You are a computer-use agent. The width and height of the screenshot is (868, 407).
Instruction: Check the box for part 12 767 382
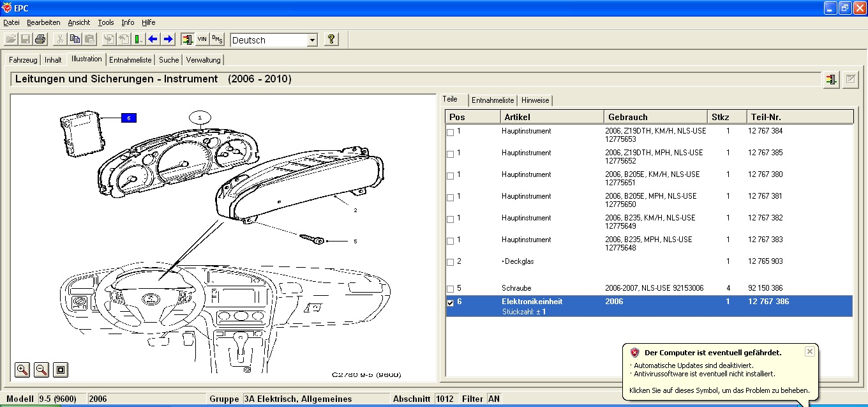click(451, 220)
